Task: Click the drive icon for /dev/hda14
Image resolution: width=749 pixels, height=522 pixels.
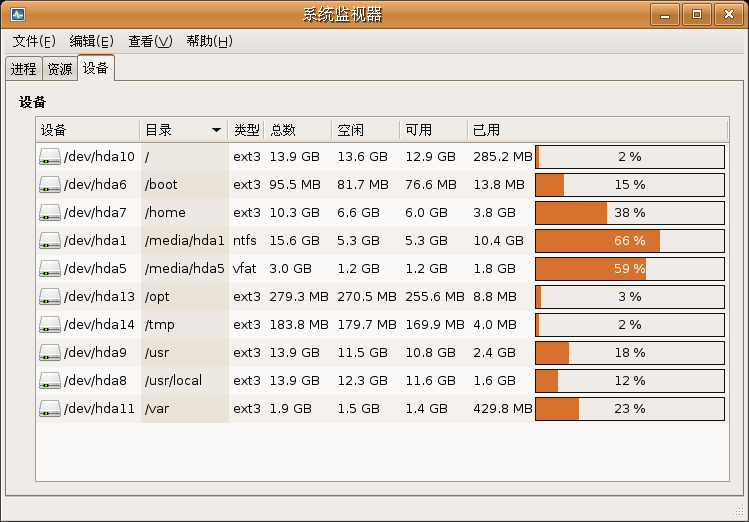Action: (50, 325)
